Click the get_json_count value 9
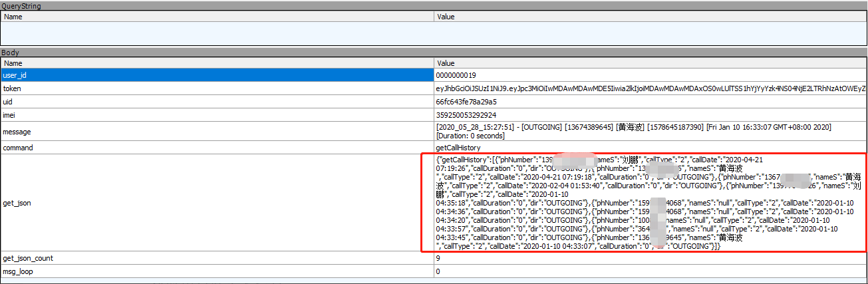 438,258
